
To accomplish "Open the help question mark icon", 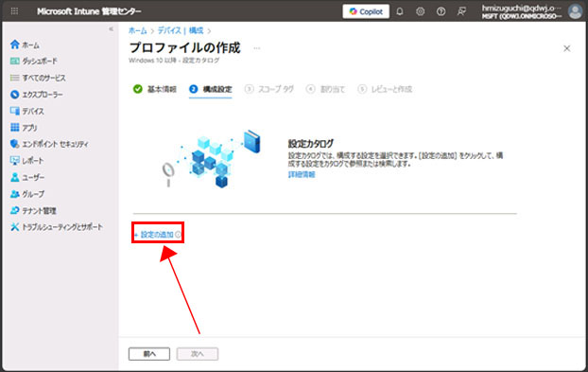I will [x=441, y=11].
